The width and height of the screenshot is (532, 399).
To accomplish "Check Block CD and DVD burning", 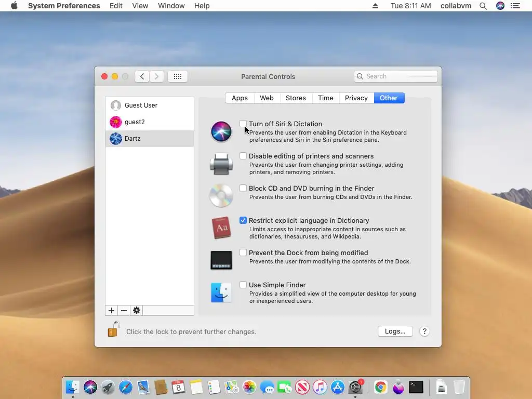I will pos(243,188).
